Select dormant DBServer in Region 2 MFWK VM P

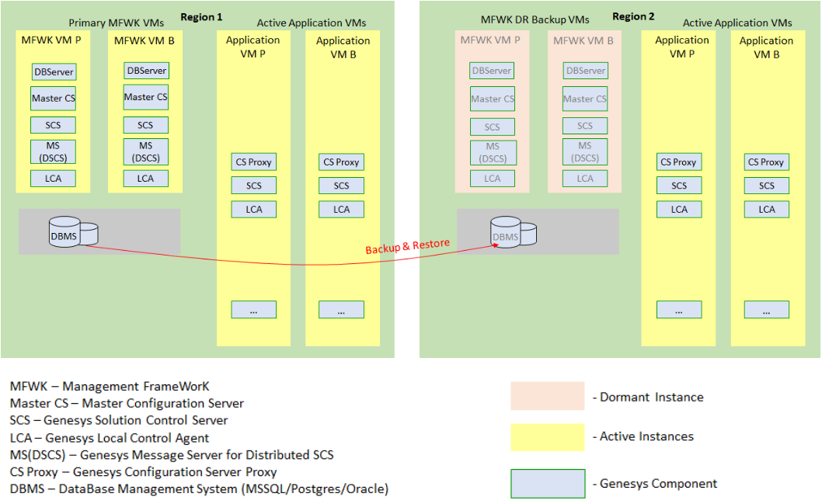pyautogui.click(x=492, y=71)
